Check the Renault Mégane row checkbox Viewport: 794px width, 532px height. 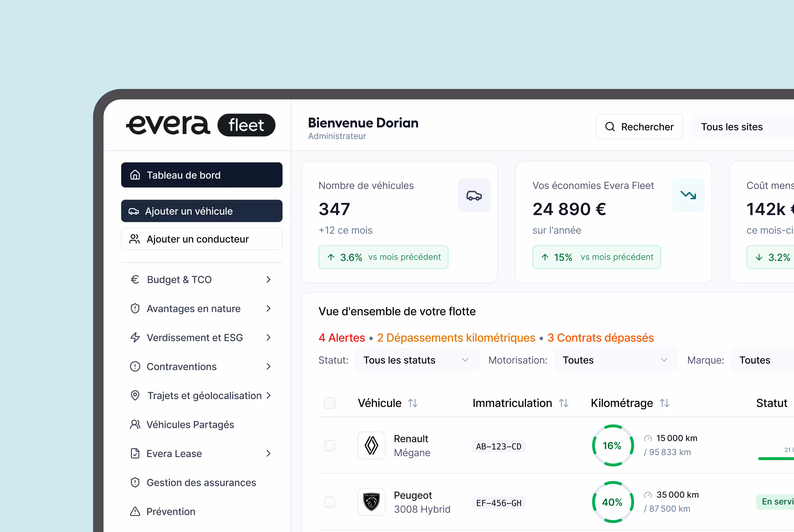point(329,445)
